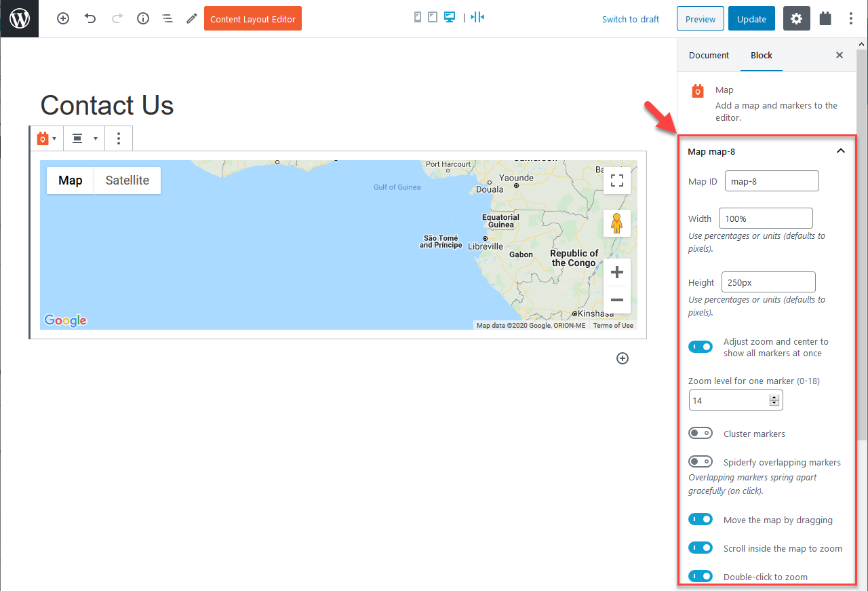868x591 pixels.
Task: Switch the map to Satellite view
Action: (127, 180)
